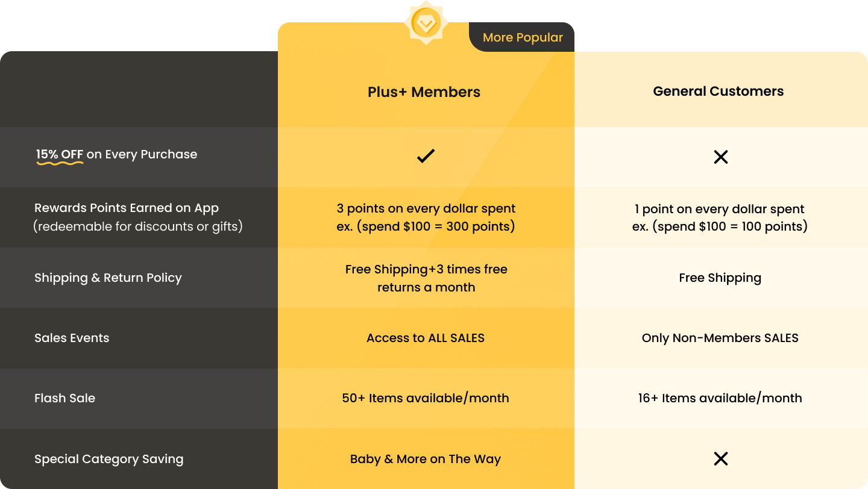Click the checkmark under Plus+ Members
The width and height of the screenshot is (868, 489).
[426, 157]
